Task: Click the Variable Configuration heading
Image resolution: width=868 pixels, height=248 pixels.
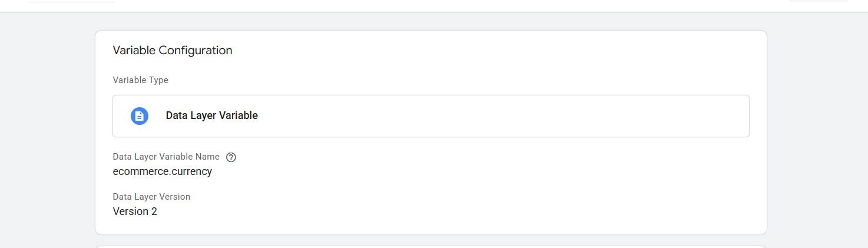Action: point(173,51)
